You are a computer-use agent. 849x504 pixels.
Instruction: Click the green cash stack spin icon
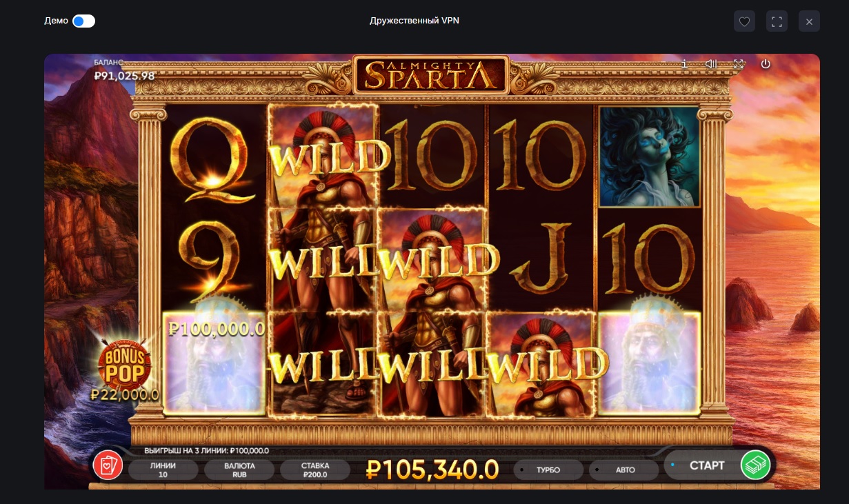point(755,465)
